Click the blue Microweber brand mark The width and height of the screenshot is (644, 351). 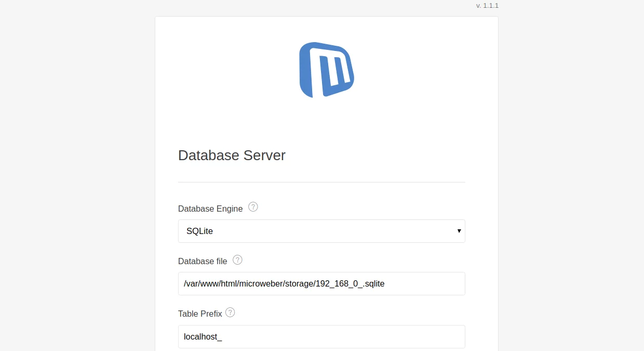[x=326, y=70]
